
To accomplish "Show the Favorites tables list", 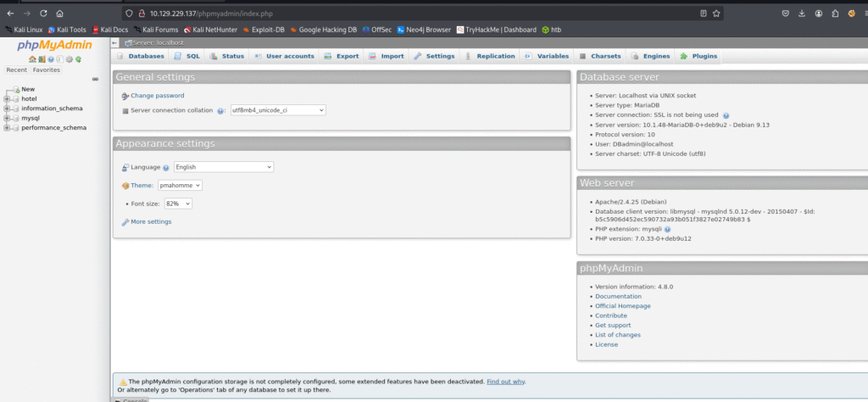I will pos(47,70).
